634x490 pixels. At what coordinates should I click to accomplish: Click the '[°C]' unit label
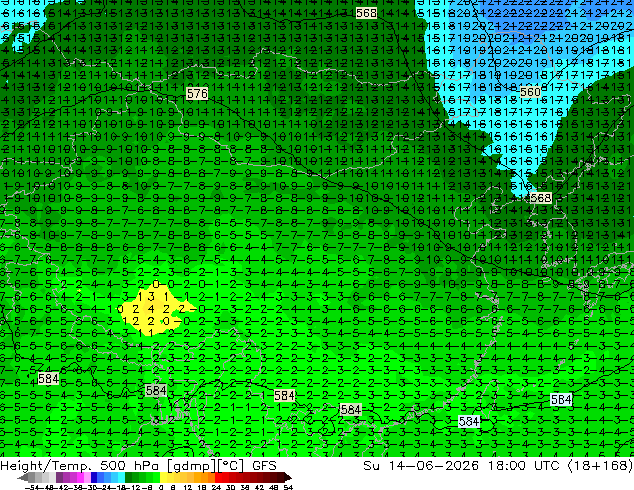(230, 466)
